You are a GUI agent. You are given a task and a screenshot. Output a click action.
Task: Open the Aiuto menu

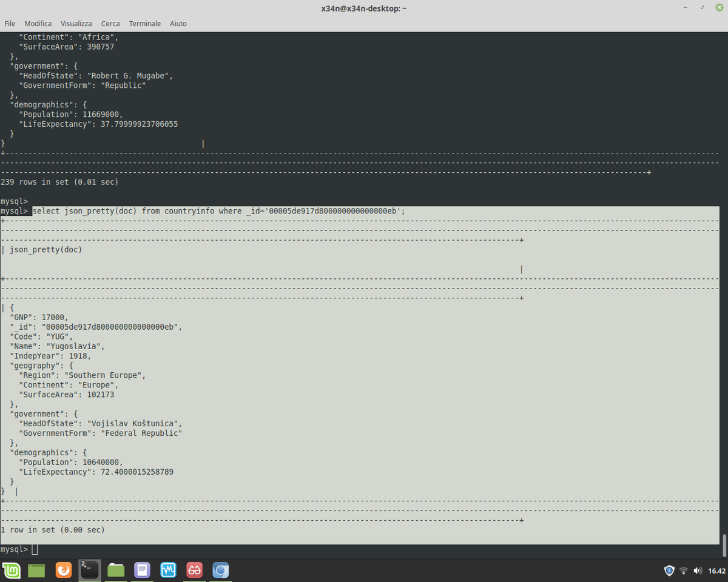178,24
